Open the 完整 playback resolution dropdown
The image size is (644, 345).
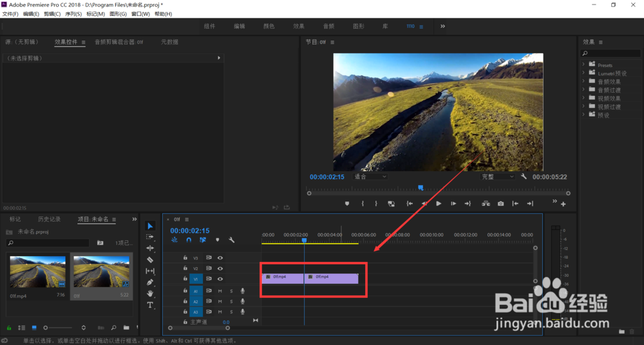(x=497, y=176)
